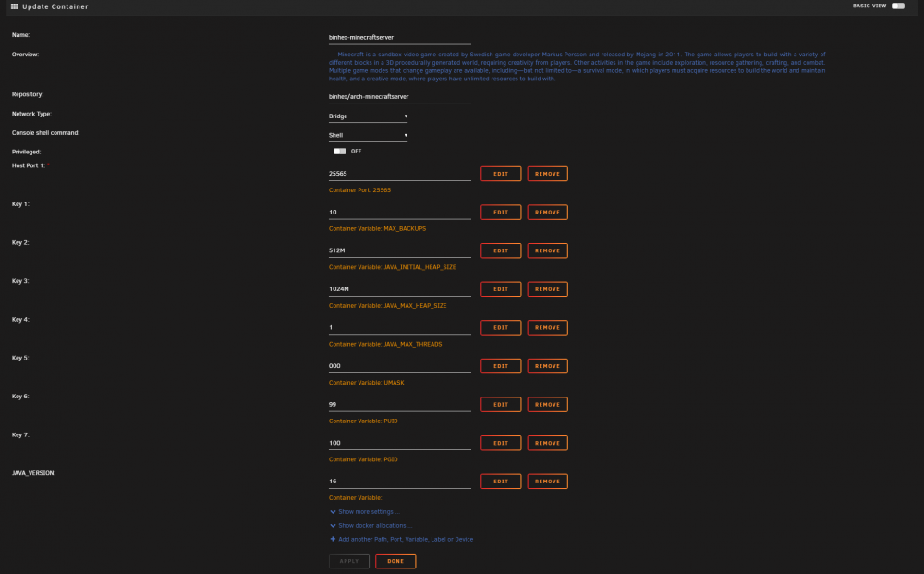Click the chevron icon before Show more settings
The width and height of the screenshot is (924, 574).
click(333, 511)
